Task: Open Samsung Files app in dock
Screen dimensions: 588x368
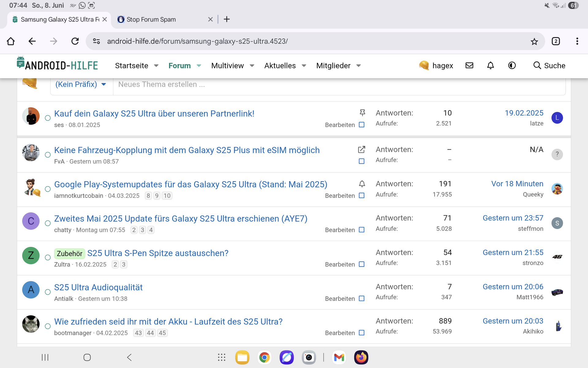Action: point(242,357)
